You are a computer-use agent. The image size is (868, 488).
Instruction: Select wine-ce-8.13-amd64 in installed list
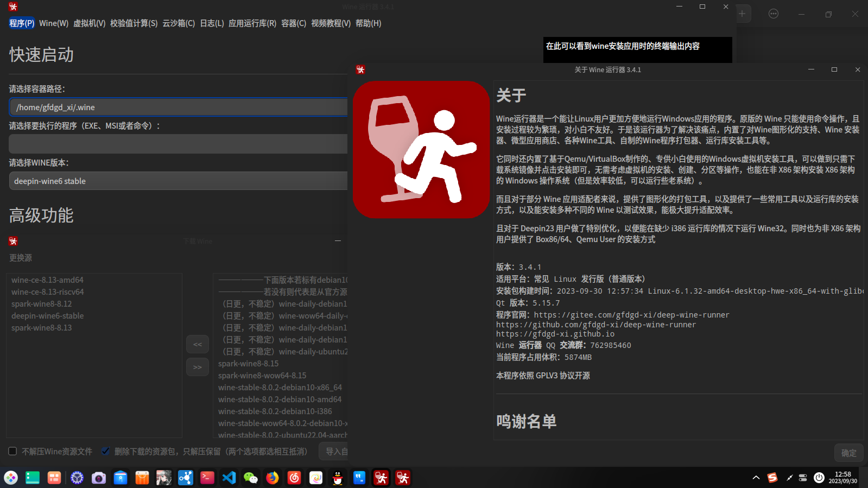point(94,280)
